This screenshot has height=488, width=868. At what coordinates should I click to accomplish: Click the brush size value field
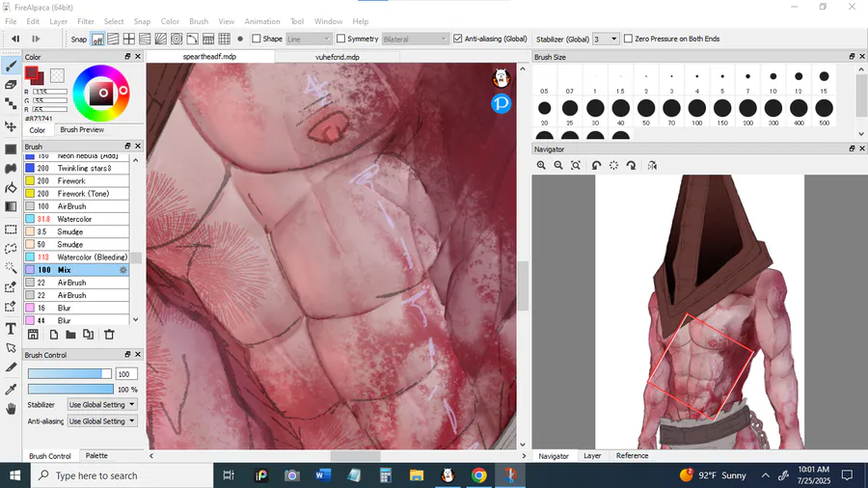click(126, 374)
